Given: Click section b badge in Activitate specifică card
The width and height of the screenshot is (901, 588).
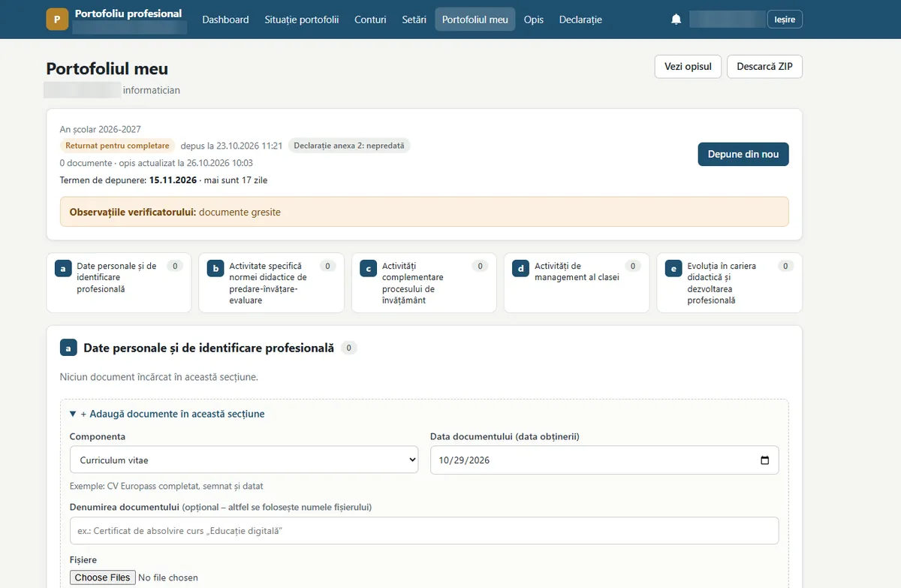Looking at the screenshot, I should pyautogui.click(x=215, y=269).
